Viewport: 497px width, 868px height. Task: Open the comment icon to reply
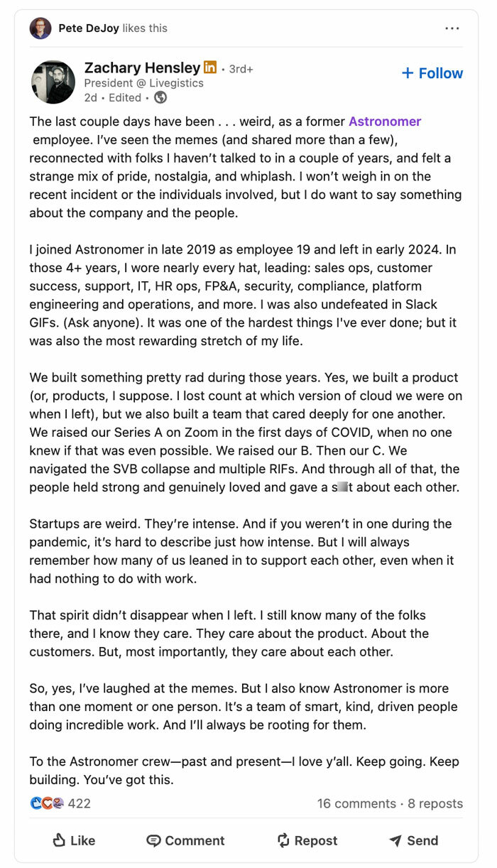[155, 840]
